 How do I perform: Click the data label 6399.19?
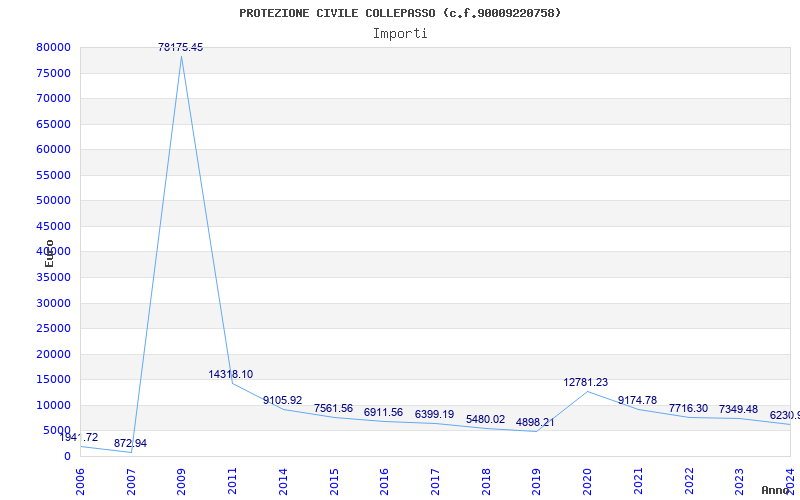click(x=434, y=414)
